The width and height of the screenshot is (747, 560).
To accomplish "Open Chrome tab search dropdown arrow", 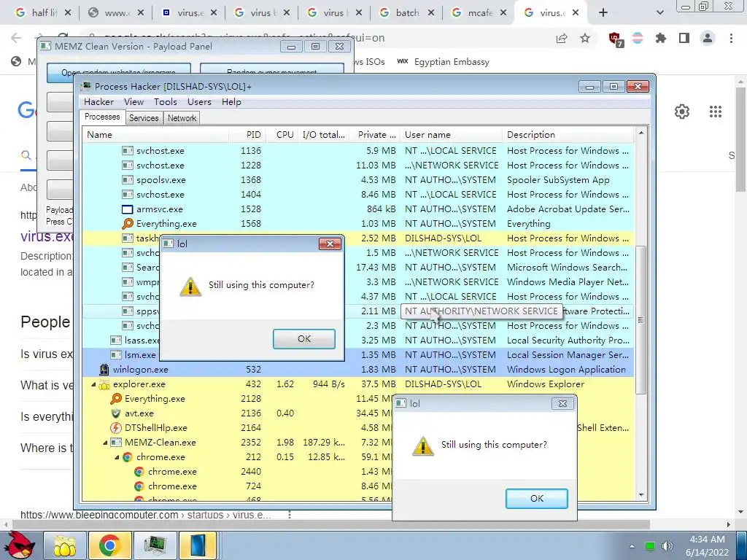I will pos(659,13).
